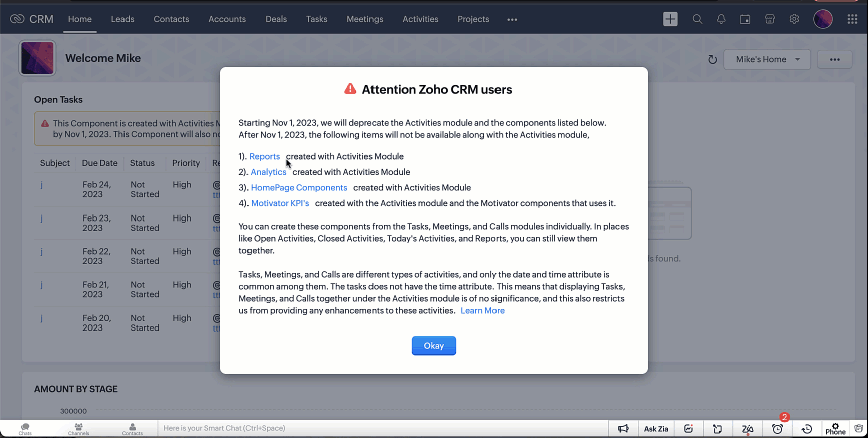Switch to the Contacts tab

coord(171,19)
